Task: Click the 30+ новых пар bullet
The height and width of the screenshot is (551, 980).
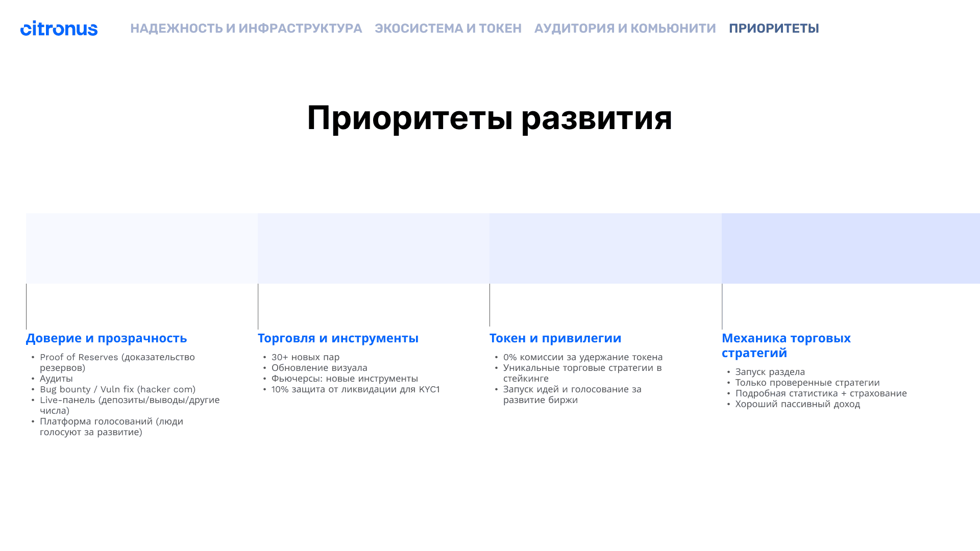Action: 305,357
